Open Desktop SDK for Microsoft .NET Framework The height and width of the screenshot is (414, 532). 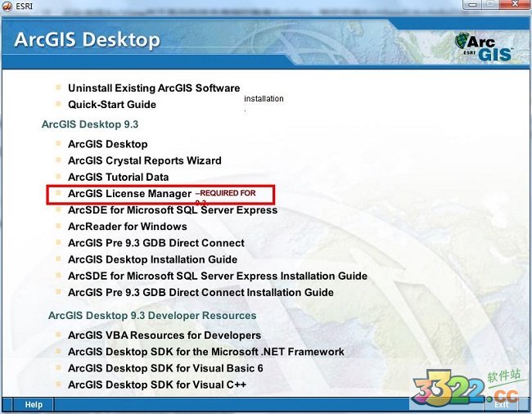pyautogui.click(x=206, y=352)
